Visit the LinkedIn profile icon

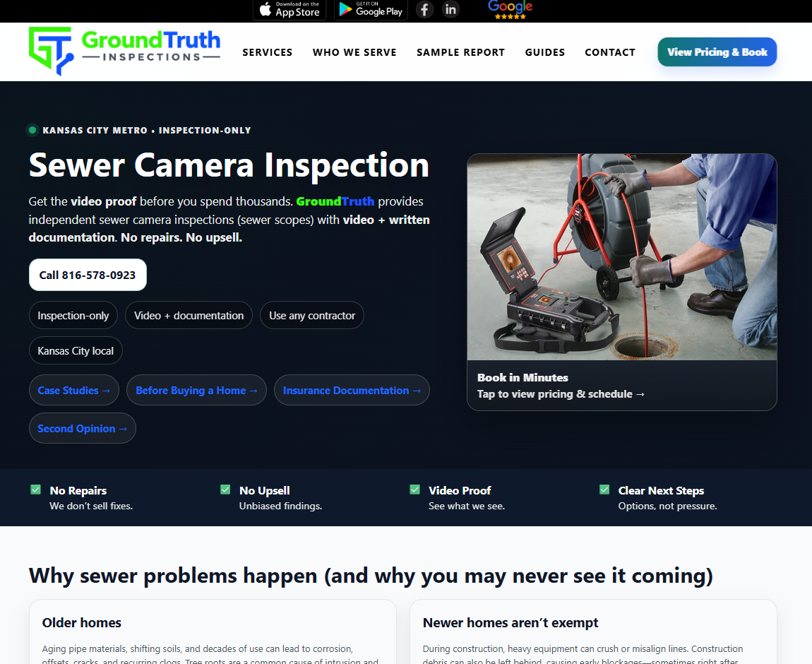(450, 9)
